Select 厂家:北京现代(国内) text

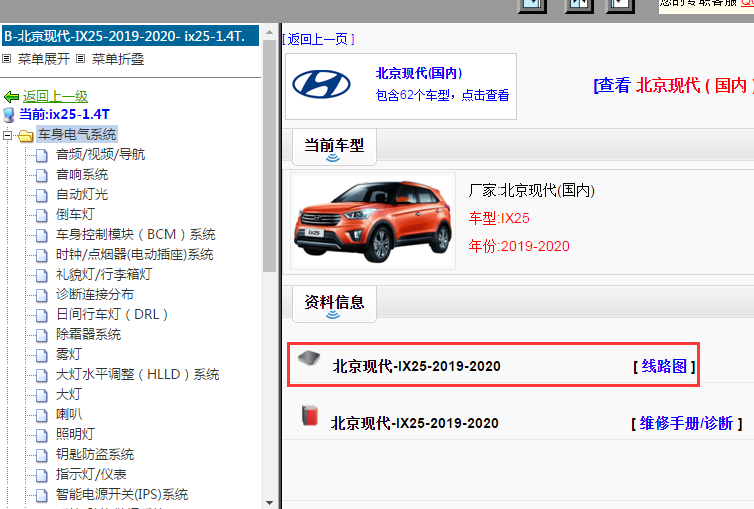[x=531, y=190]
